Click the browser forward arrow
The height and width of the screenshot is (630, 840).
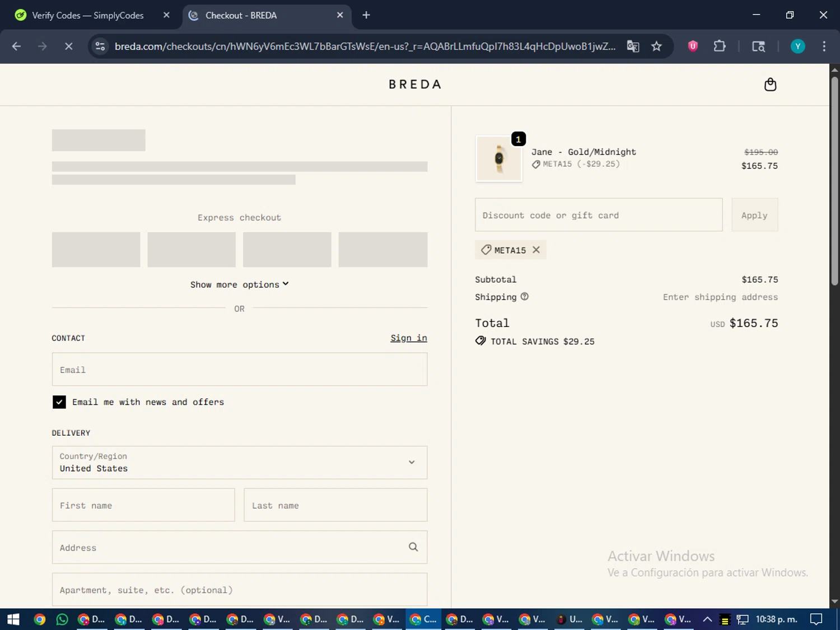click(x=43, y=46)
